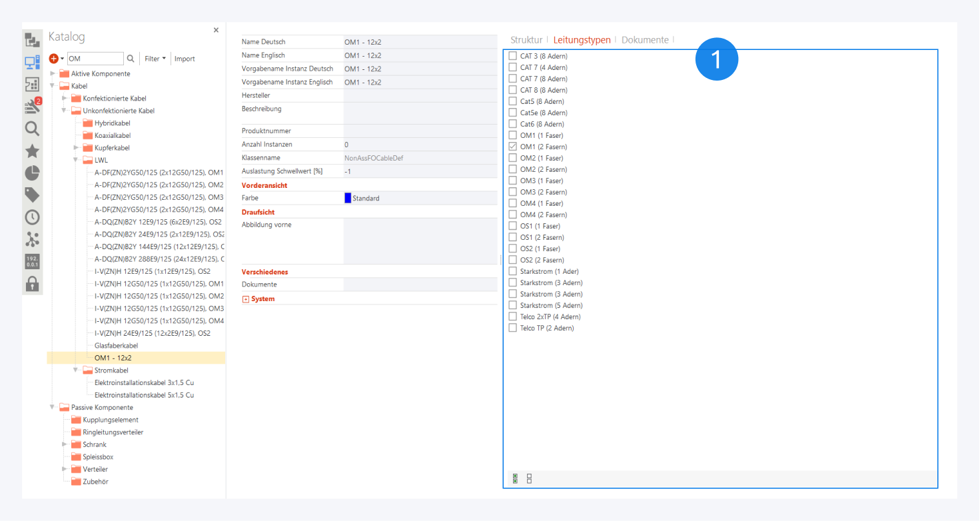This screenshot has height=521, width=980.
Task: Click the padlock icon in sidebar
Action: coord(32,282)
